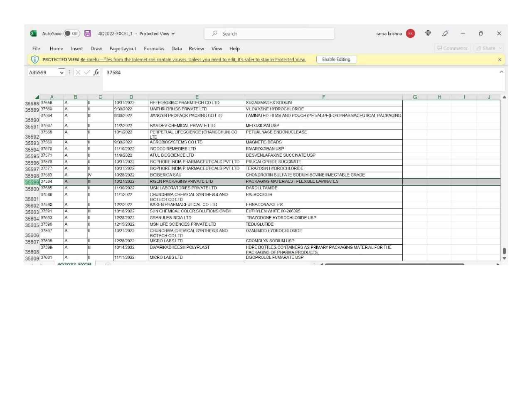Toggle the AutoSave switch
Image resolution: width=532 pixels, height=411 pixels.
(71, 34)
